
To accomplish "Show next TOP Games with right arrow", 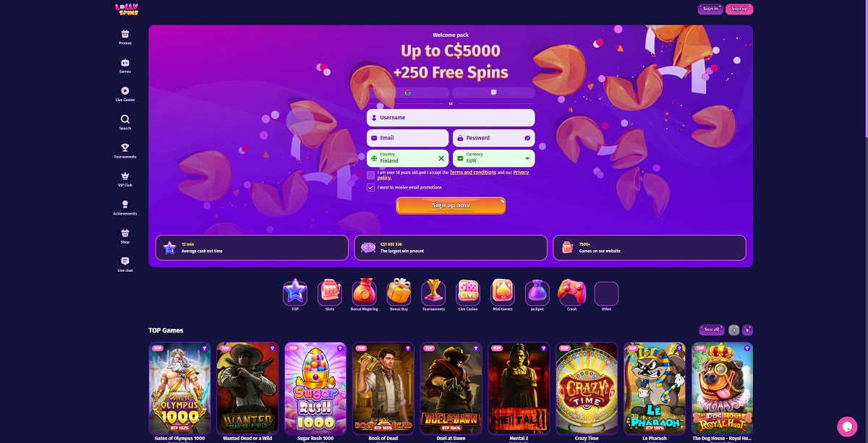I will tap(748, 330).
